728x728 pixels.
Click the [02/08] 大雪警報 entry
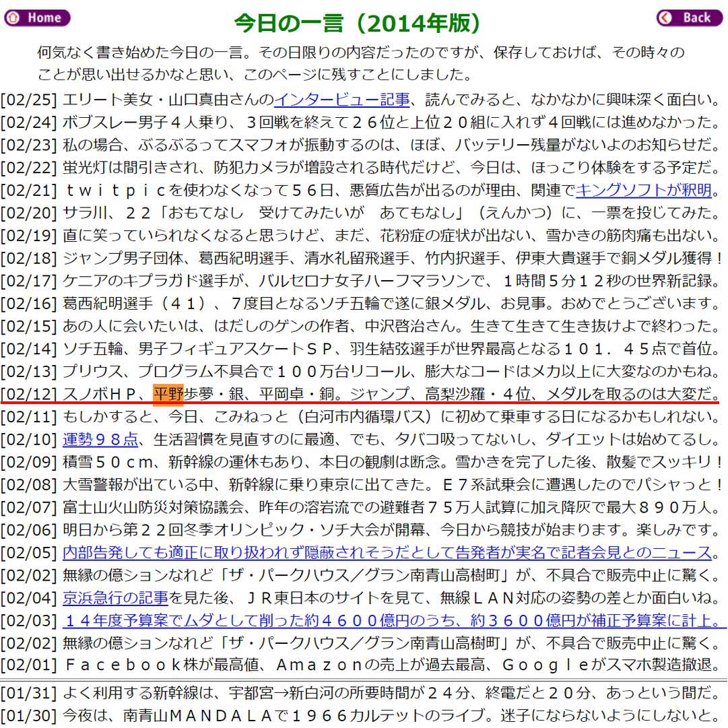[x=362, y=484]
